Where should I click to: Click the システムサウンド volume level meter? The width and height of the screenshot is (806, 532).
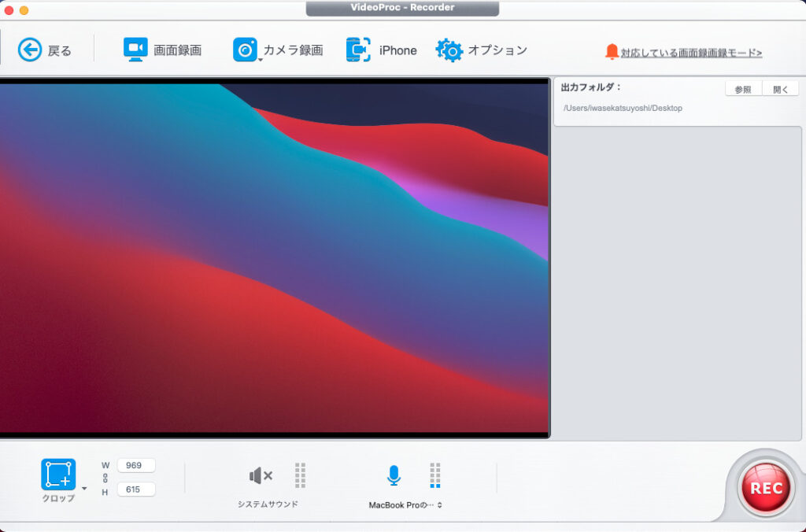[300, 475]
